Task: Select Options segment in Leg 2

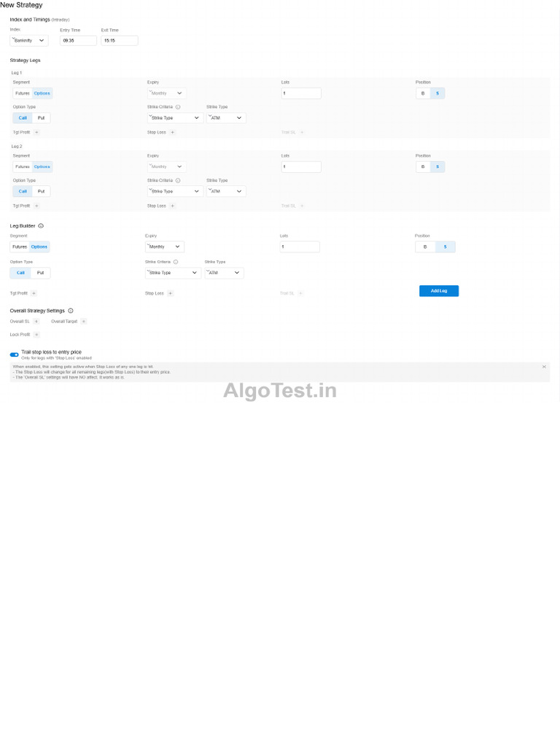Action: 42,167
